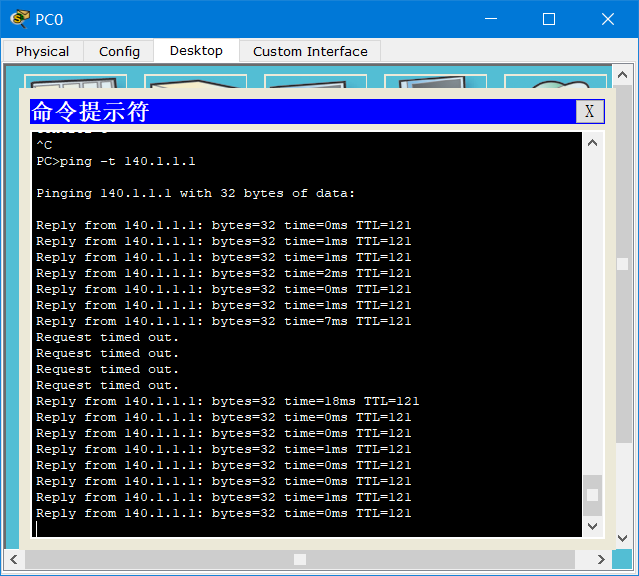Click the terminal scrollbar thumb
Viewport: 639px width, 576px height.
click(593, 495)
